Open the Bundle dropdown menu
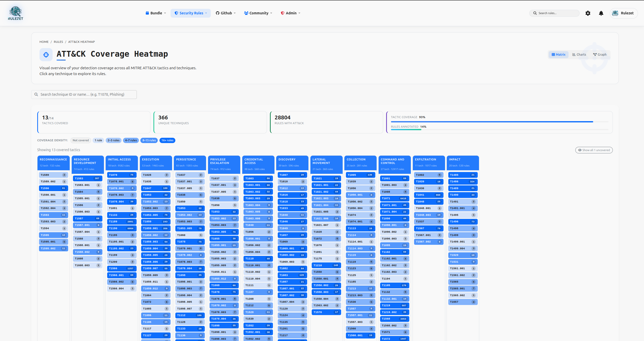Viewport: 644px width, 341px height. tap(156, 13)
